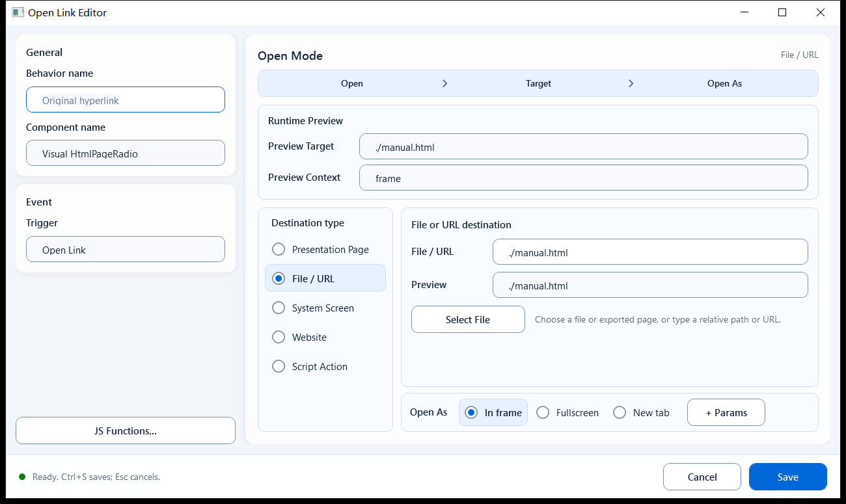
Task: Set Open As to Fullscreen
Action: coord(567,412)
